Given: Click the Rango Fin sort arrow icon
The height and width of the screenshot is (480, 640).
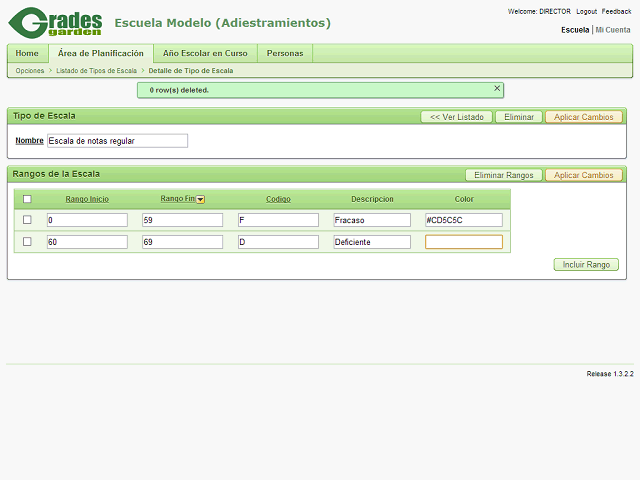Looking at the screenshot, I should pyautogui.click(x=201, y=199).
